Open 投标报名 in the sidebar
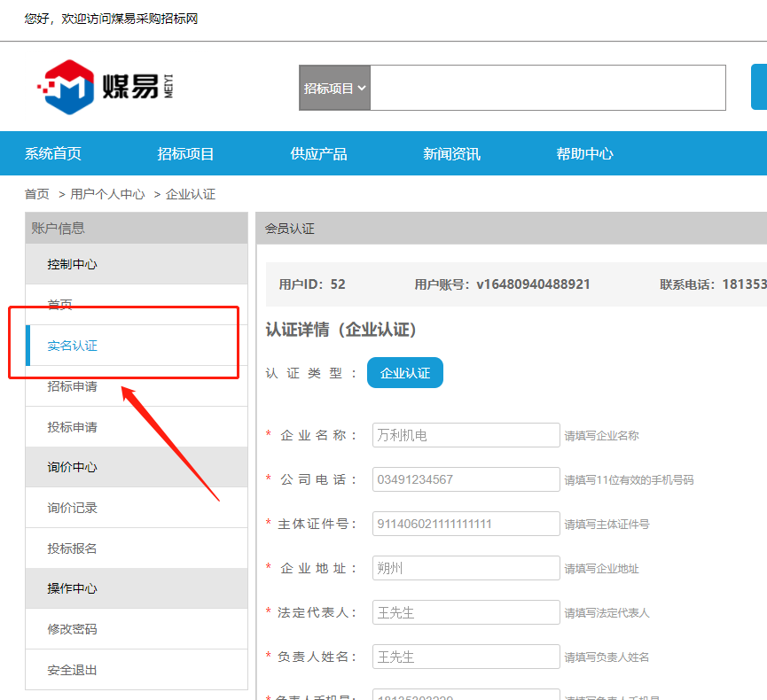Image resolution: width=767 pixels, height=700 pixels. [x=73, y=548]
